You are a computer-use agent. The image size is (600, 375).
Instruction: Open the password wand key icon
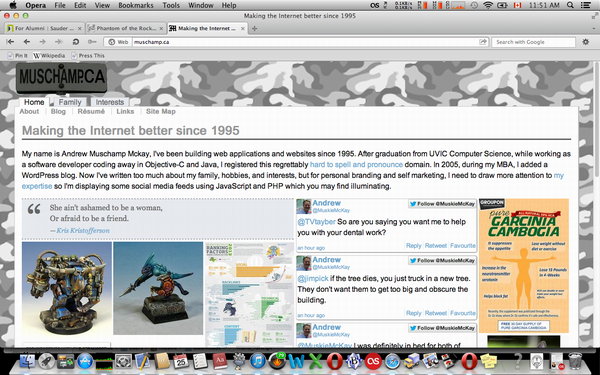pyautogui.click(x=92, y=42)
